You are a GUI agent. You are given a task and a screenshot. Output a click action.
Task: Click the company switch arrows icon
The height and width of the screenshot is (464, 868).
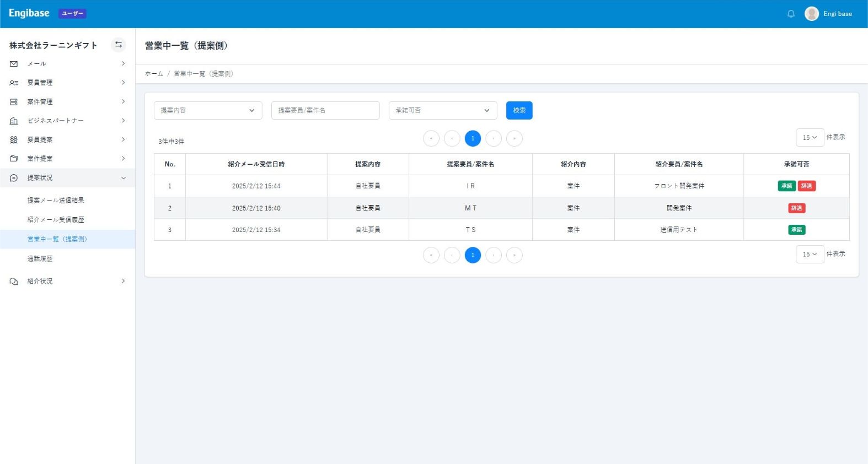[118, 45]
